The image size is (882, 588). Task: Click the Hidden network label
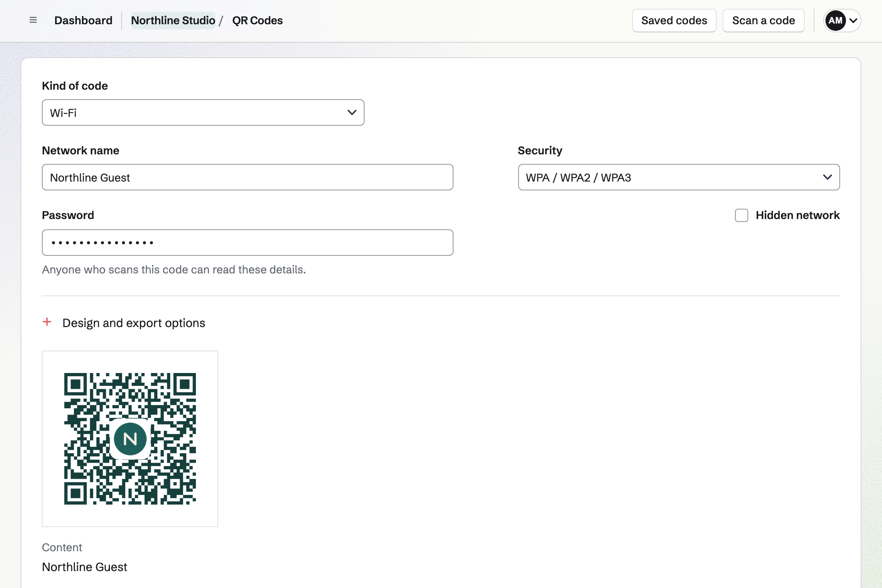coord(797,215)
